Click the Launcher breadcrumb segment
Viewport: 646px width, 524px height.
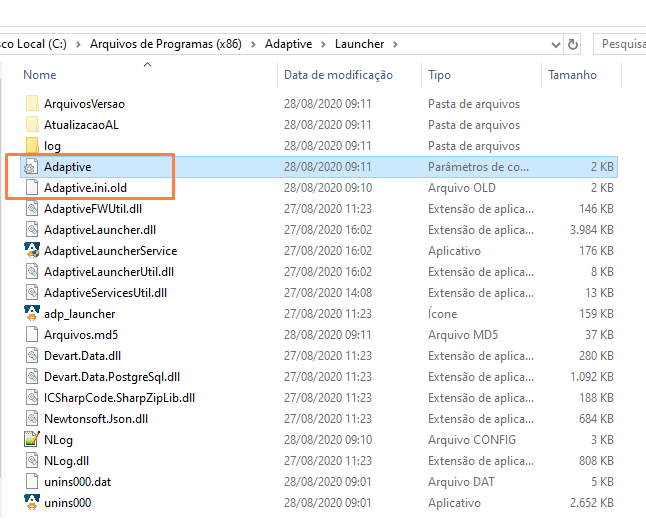[x=359, y=44]
